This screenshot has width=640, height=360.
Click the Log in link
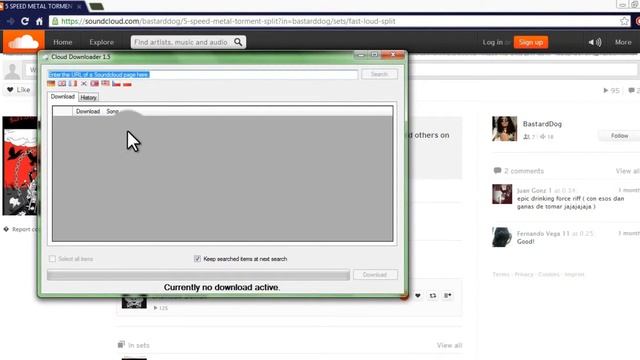pyautogui.click(x=493, y=42)
